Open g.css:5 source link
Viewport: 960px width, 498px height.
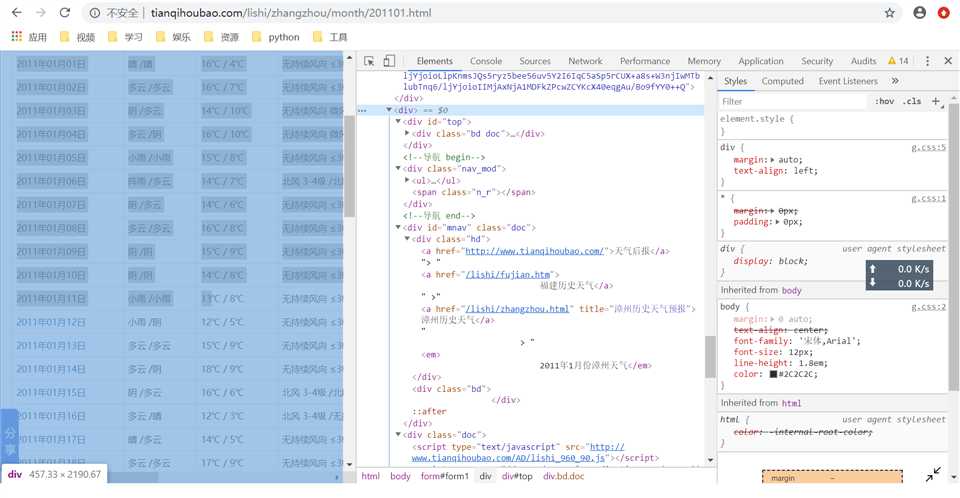928,148
